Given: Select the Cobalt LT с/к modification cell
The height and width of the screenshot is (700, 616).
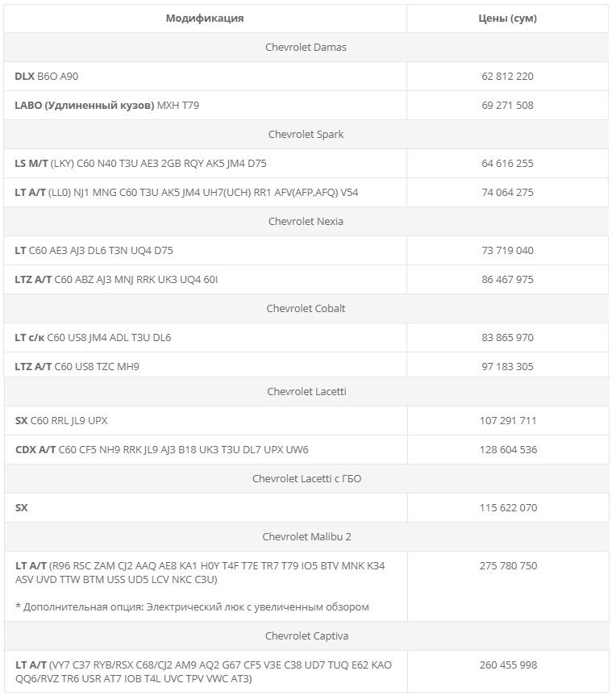Looking at the screenshot, I should click(93, 337).
